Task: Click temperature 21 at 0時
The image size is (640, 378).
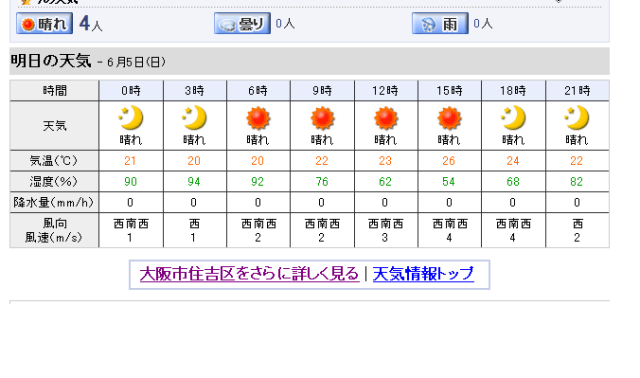Action: coord(130,161)
